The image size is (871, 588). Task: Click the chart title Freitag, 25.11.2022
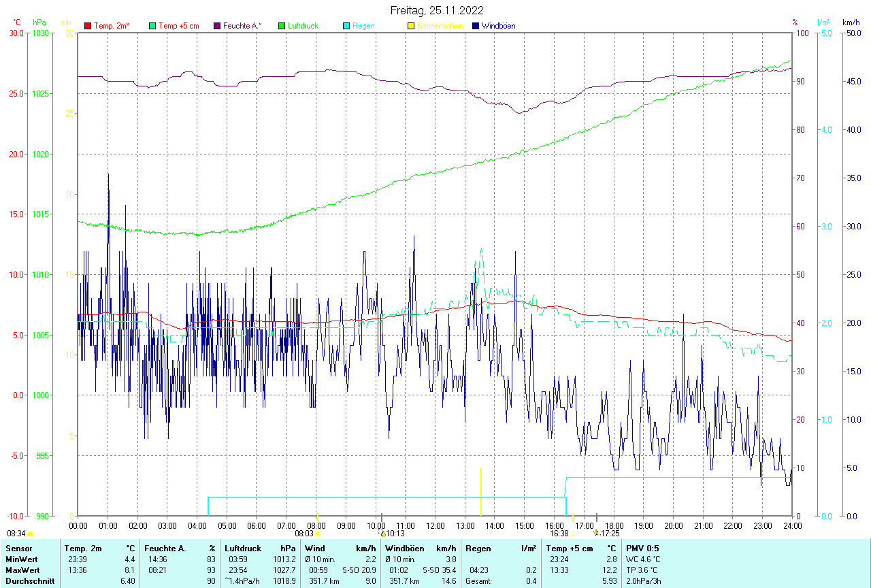tap(437, 10)
